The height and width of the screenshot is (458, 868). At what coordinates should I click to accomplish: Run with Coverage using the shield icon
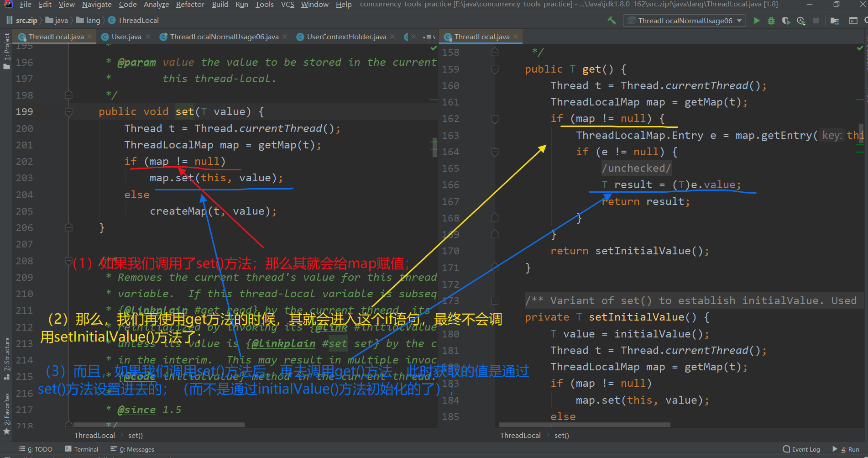786,21
